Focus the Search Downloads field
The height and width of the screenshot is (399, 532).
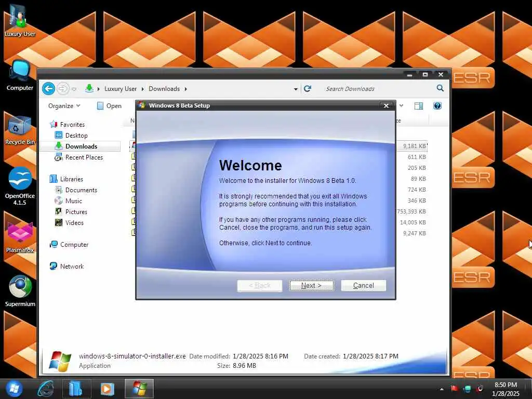click(x=378, y=88)
